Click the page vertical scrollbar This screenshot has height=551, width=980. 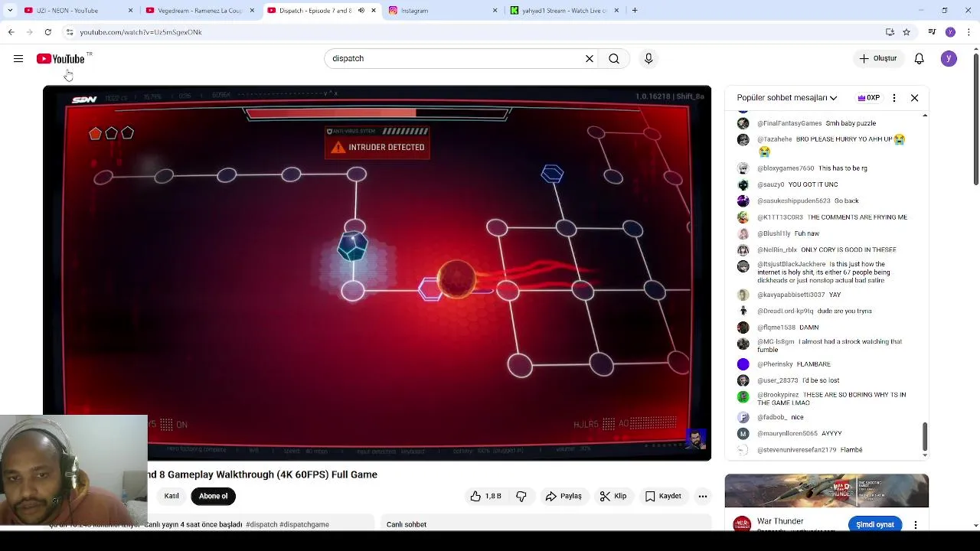pos(975,119)
